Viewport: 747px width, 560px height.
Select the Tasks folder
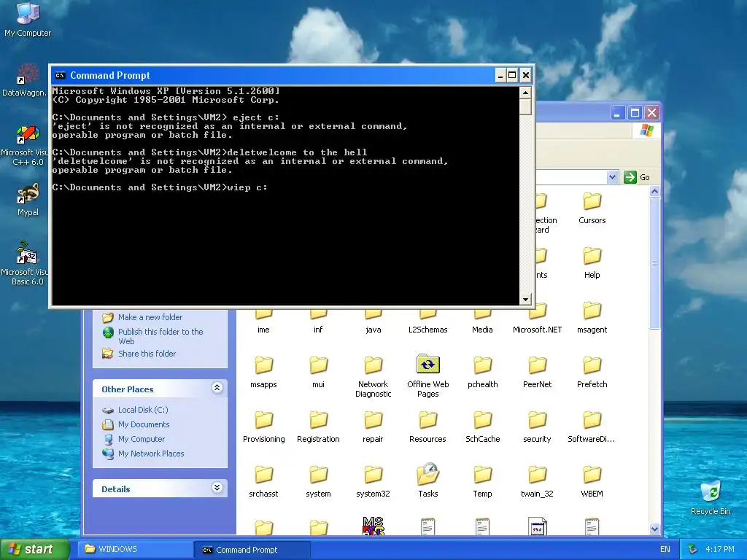[x=427, y=481]
